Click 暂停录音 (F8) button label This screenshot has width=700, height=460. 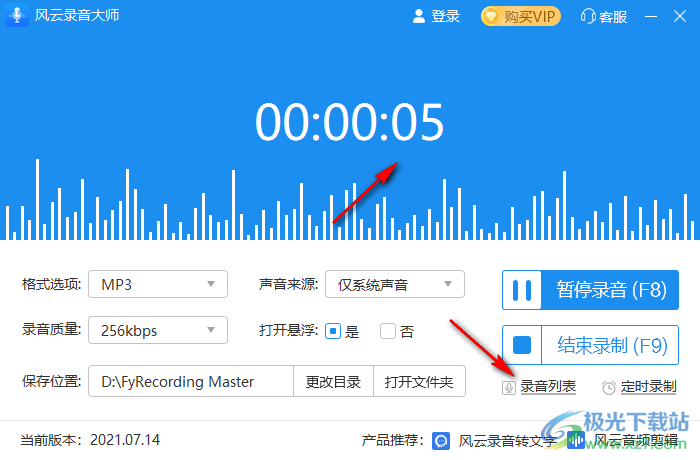click(x=611, y=290)
